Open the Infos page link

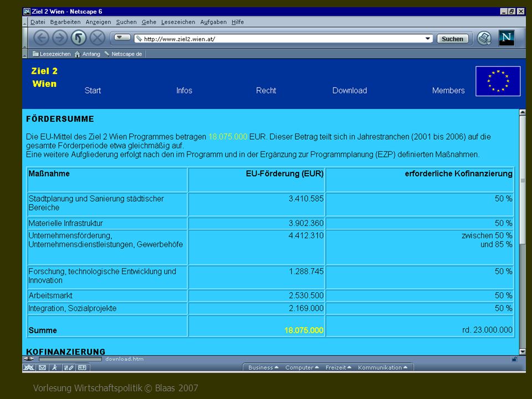coord(184,90)
